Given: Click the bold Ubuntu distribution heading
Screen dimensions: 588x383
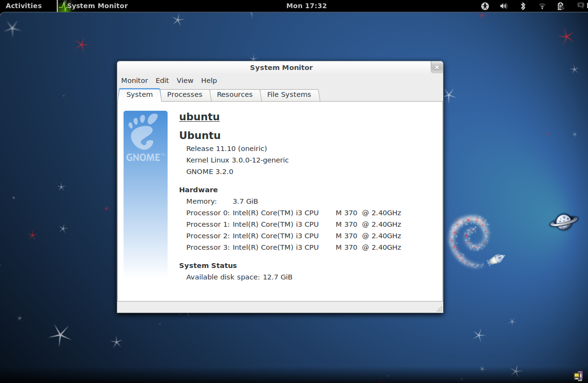Looking at the screenshot, I should coord(200,135).
